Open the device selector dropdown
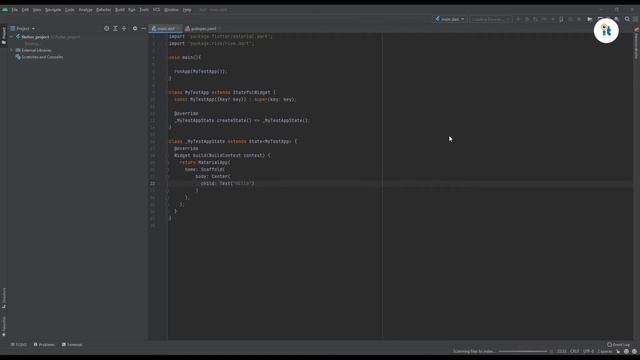Viewport: 640px width, 360px height. pos(491,19)
